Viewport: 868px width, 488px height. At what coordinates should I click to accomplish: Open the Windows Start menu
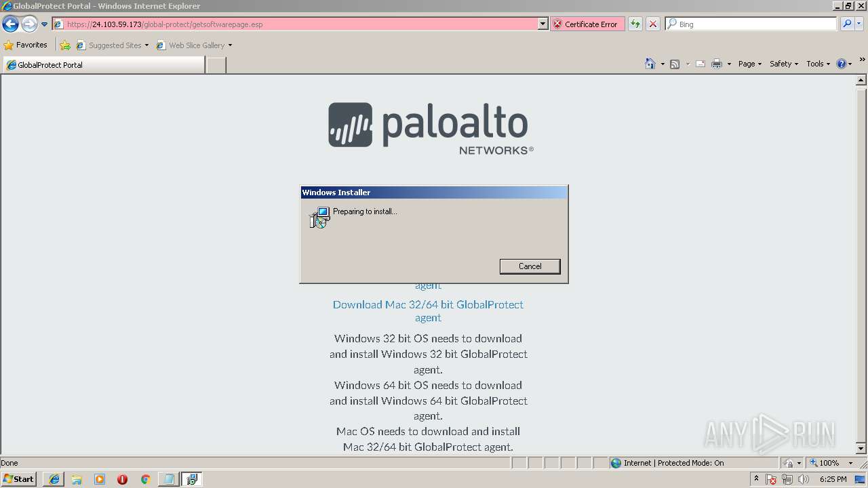tap(18, 479)
